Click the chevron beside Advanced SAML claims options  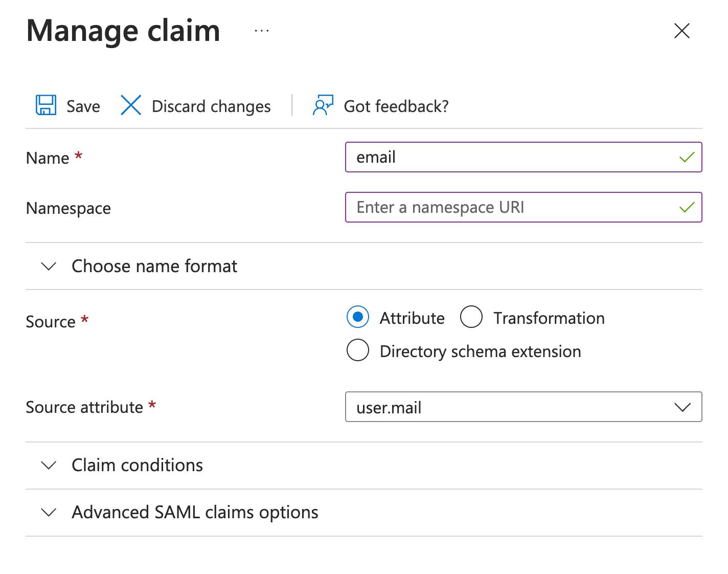click(x=49, y=513)
